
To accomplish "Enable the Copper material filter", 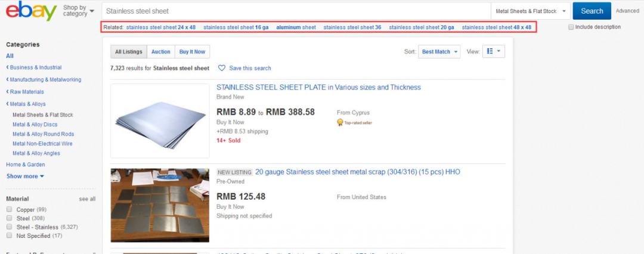I will pyautogui.click(x=9, y=210).
